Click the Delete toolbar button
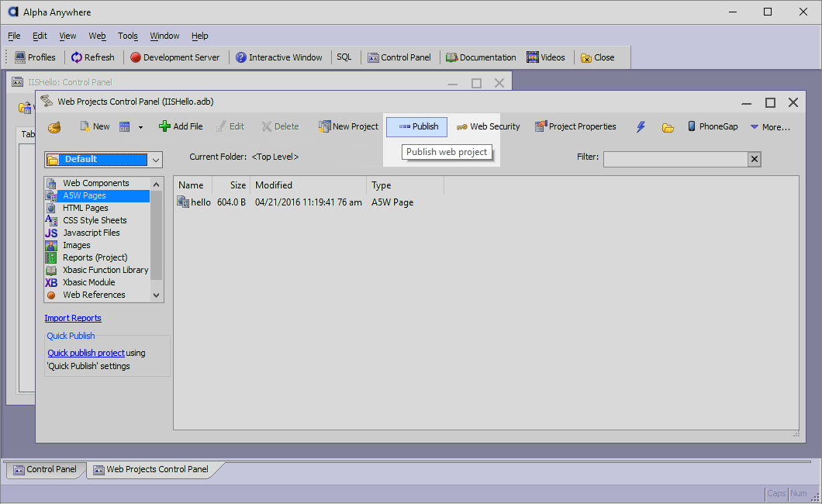Image resolution: width=822 pixels, height=504 pixels. point(280,126)
